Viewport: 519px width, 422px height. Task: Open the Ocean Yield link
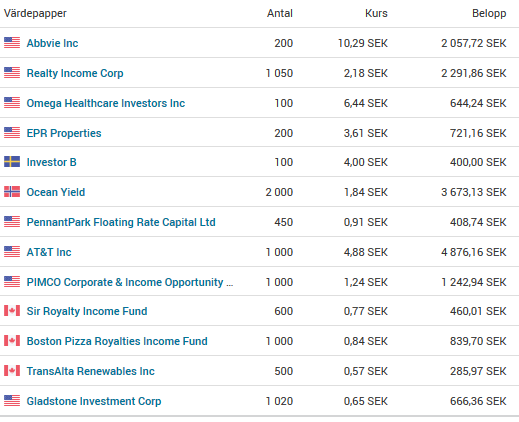pos(56,192)
